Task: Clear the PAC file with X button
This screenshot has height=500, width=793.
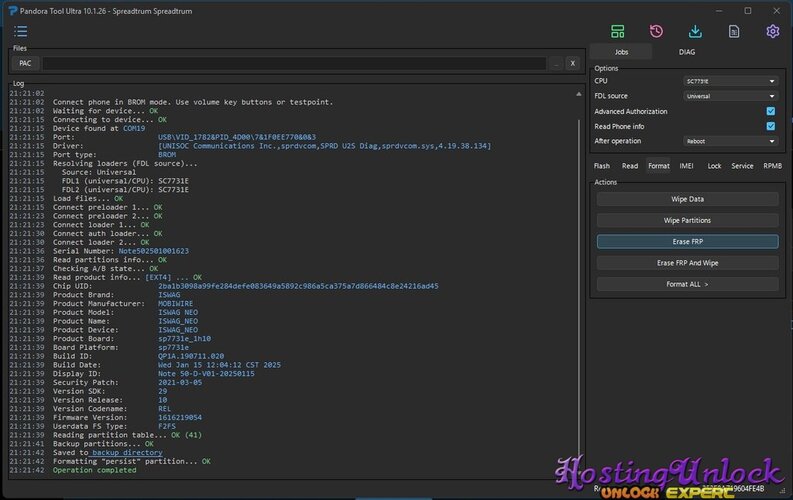Action: click(x=572, y=63)
